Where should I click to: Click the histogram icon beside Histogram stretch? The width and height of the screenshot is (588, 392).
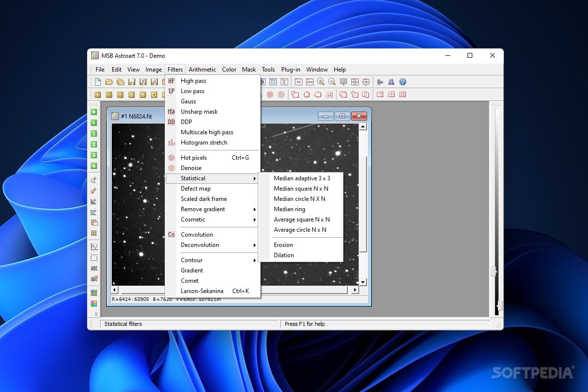click(x=171, y=143)
